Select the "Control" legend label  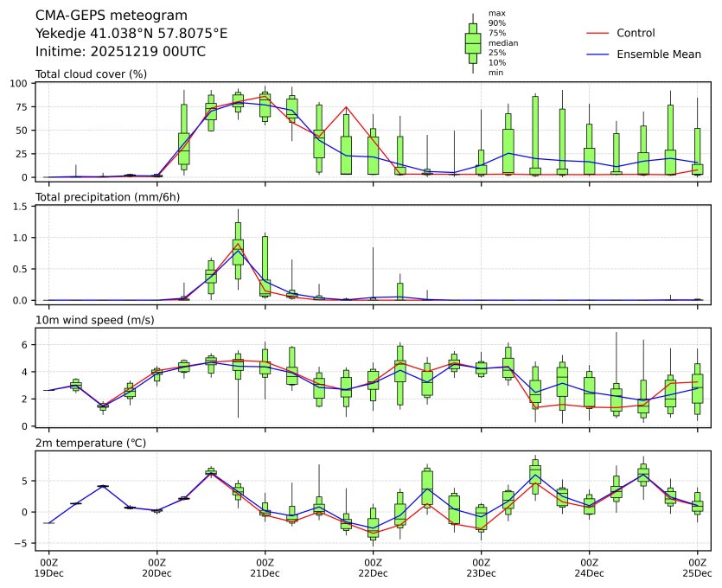click(x=636, y=33)
